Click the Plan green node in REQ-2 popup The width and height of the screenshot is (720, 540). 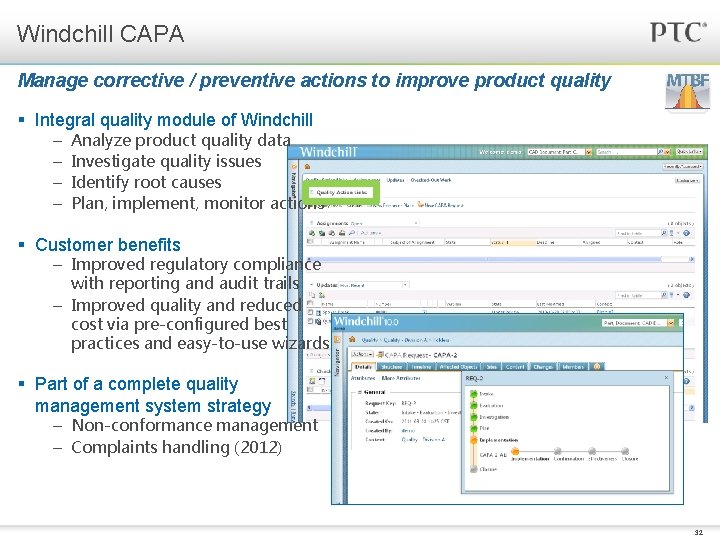[474, 428]
